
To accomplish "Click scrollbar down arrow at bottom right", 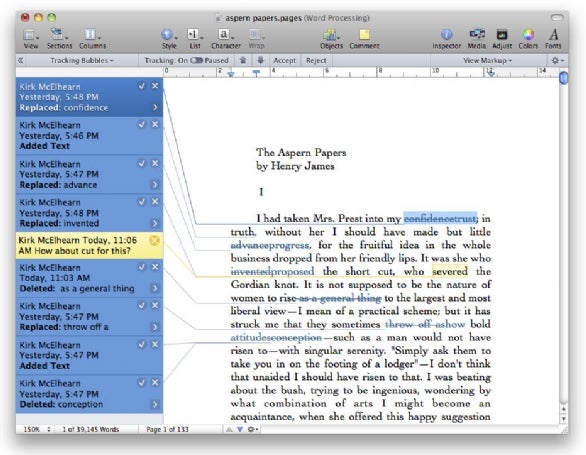I will click(563, 419).
